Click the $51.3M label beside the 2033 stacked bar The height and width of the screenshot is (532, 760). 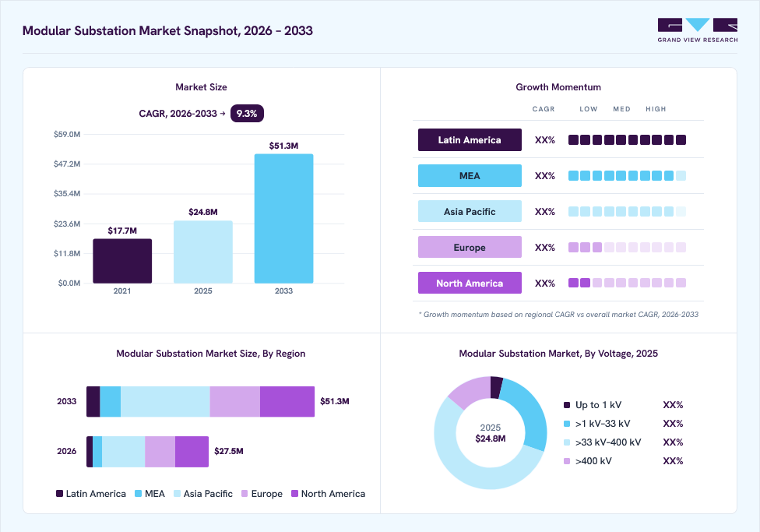(x=335, y=401)
